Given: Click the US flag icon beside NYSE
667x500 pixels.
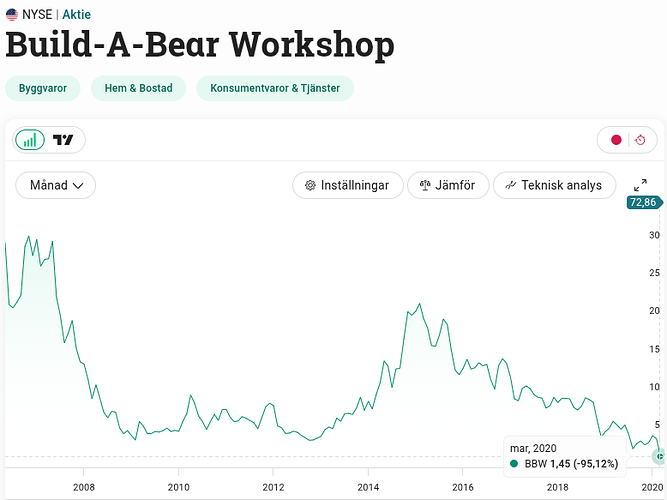Looking at the screenshot, I should [12, 14].
